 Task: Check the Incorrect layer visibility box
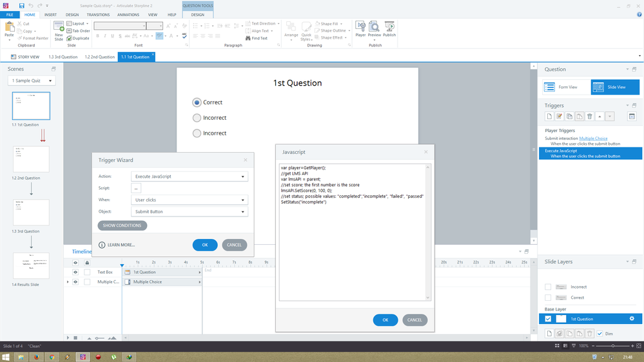pos(548,287)
